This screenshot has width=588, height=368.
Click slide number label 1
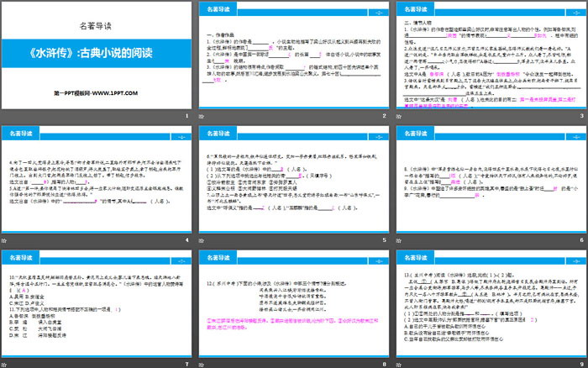[x=186, y=116]
